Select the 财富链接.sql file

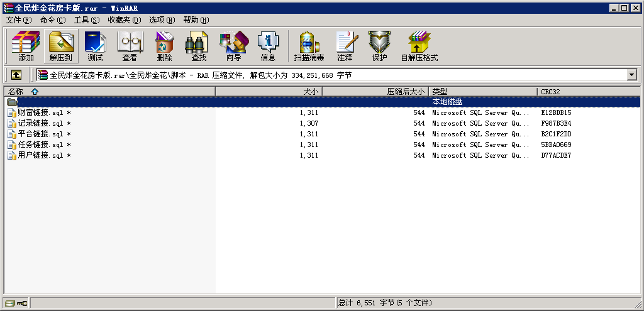pos(39,112)
